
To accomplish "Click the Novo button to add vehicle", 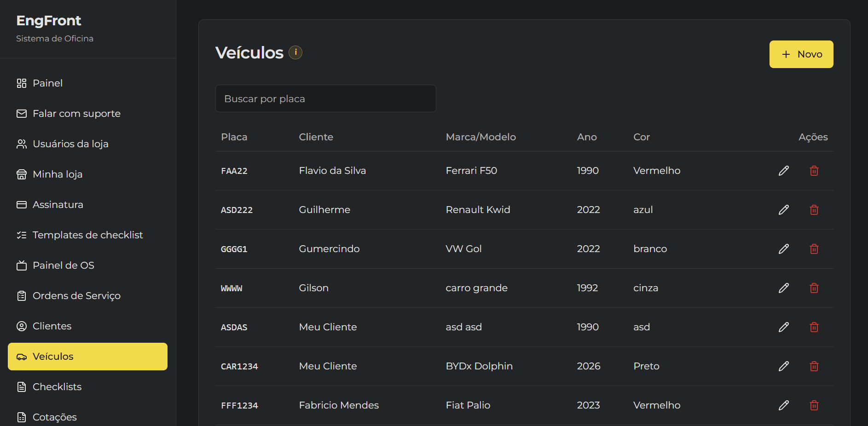I will coord(801,54).
